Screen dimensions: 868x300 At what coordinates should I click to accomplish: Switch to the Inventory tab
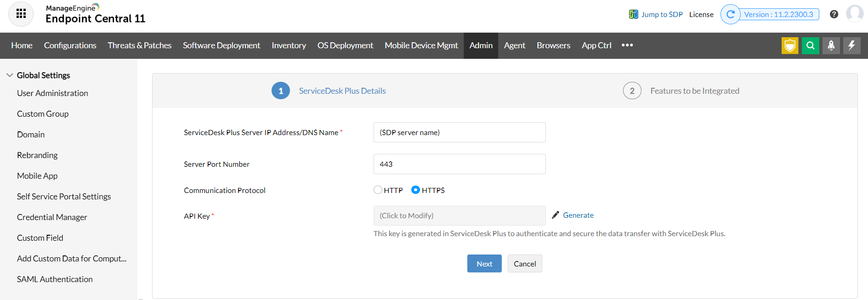289,45
